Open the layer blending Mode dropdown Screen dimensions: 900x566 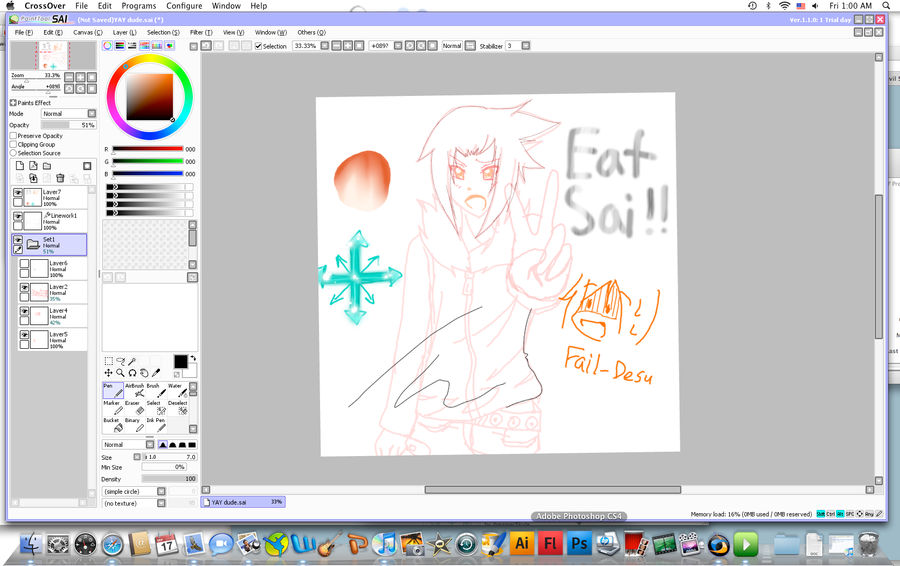(x=91, y=114)
